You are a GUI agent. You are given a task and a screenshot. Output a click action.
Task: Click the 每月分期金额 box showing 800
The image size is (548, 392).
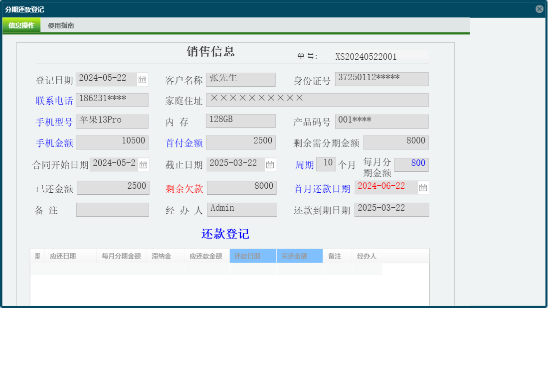tap(411, 164)
